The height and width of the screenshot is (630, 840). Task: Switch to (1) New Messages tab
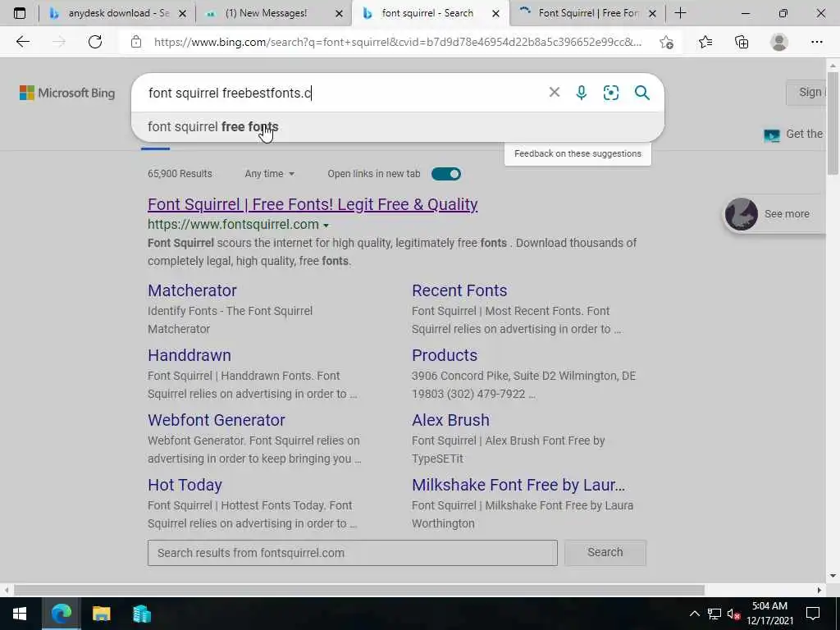pyautogui.click(x=274, y=13)
